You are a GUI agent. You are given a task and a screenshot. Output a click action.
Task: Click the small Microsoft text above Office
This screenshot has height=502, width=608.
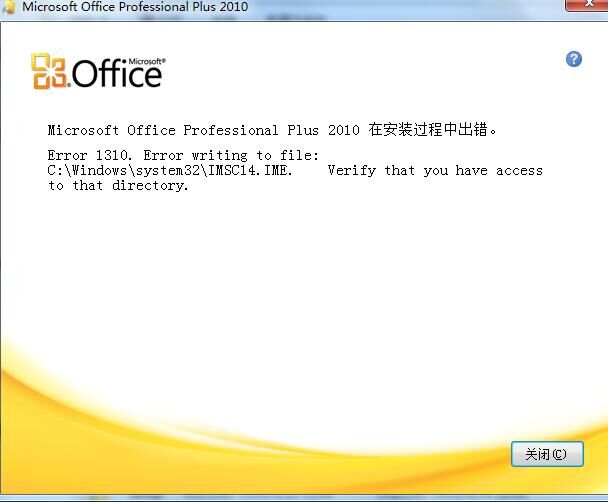[147, 61]
